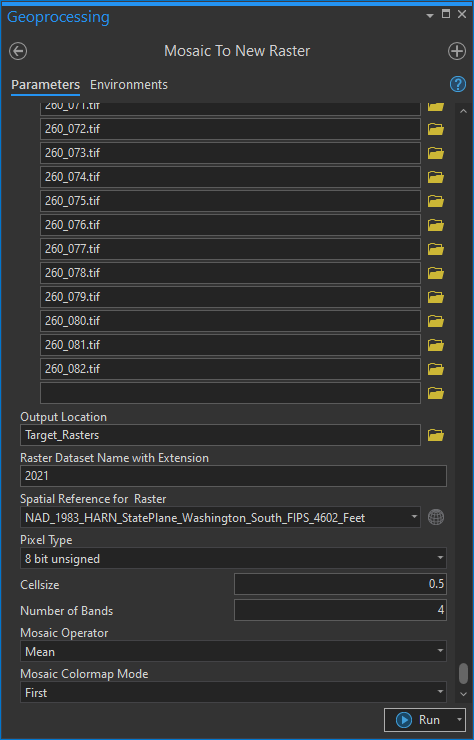Open the Pixel Type dropdown

[440, 558]
